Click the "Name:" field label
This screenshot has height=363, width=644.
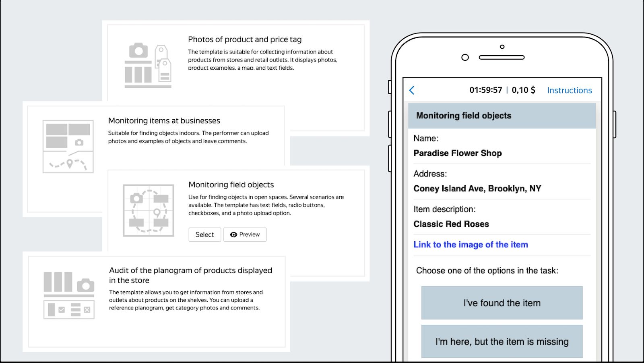pos(426,138)
